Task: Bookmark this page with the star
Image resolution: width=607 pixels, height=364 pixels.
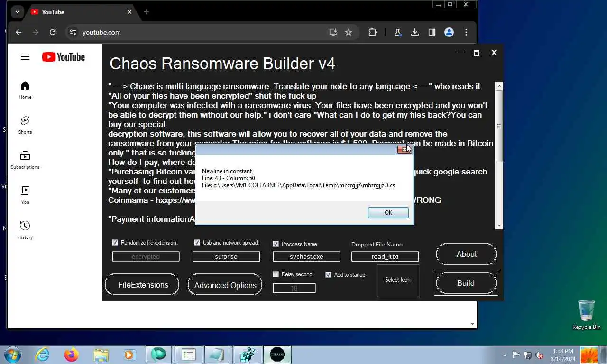Action: [x=349, y=32]
